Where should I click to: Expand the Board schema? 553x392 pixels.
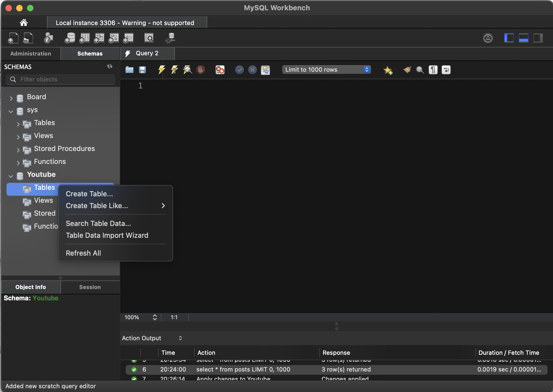pos(11,98)
